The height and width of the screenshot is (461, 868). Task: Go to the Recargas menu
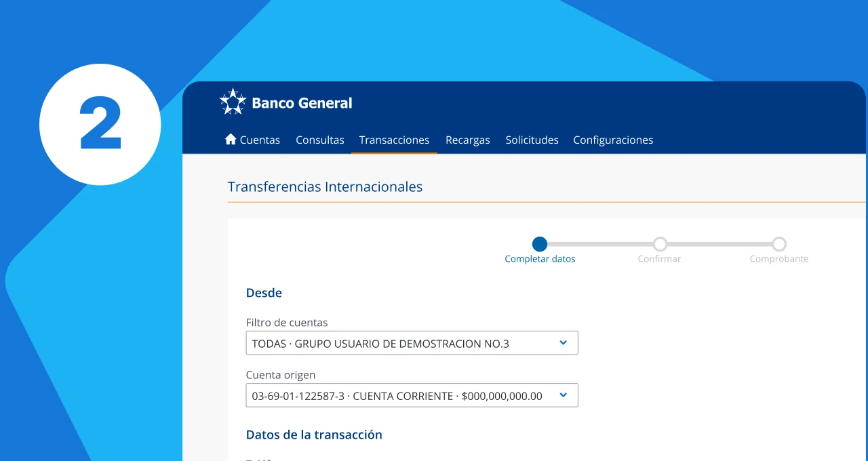(x=467, y=140)
